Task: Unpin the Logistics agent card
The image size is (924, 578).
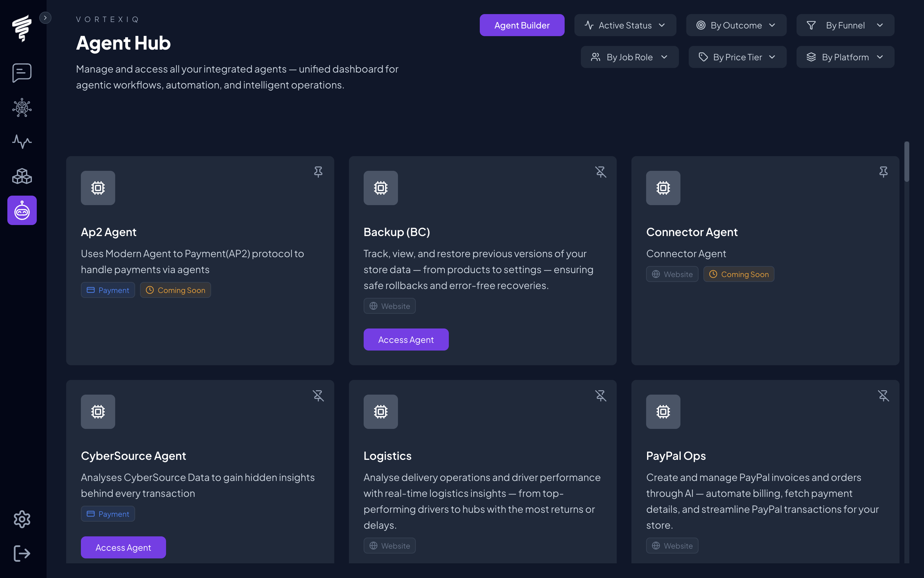Action: (x=600, y=396)
